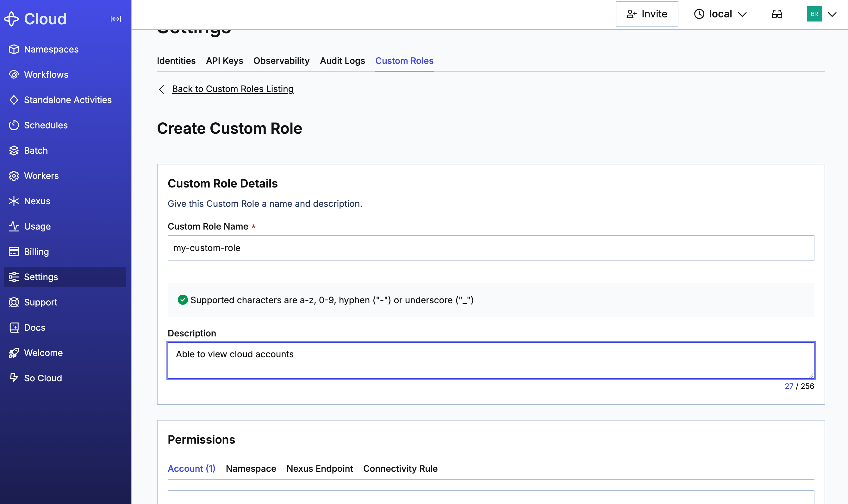848x504 pixels.
Task: Open Batch in the sidebar
Action: [x=65, y=151]
